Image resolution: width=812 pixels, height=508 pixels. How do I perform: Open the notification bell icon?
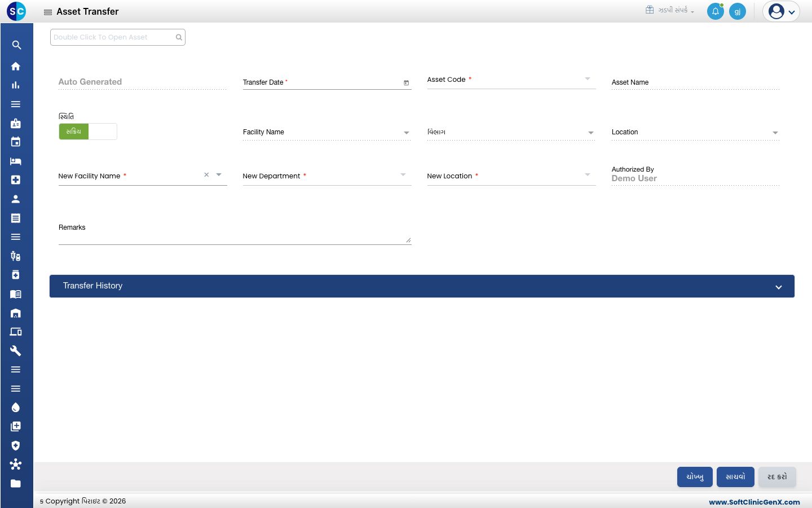(716, 11)
